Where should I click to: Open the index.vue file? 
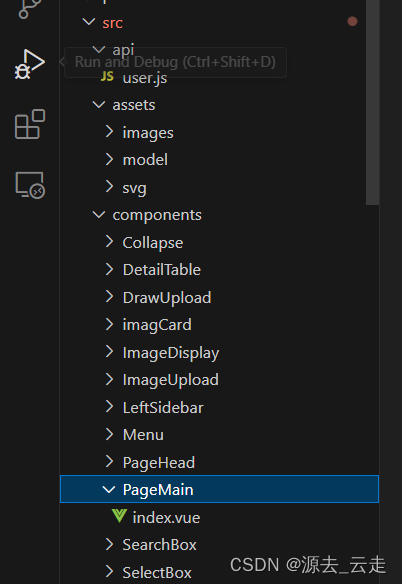[x=166, y=517]
